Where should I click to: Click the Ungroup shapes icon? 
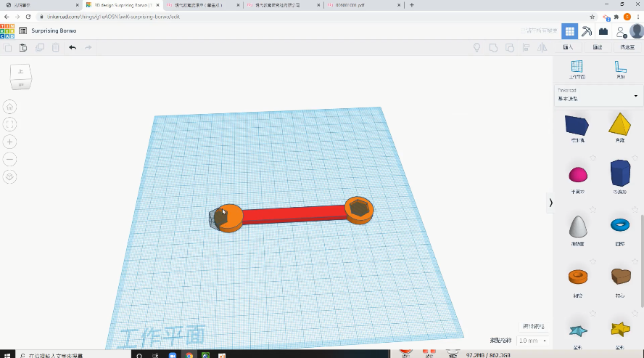click(510, 48)
